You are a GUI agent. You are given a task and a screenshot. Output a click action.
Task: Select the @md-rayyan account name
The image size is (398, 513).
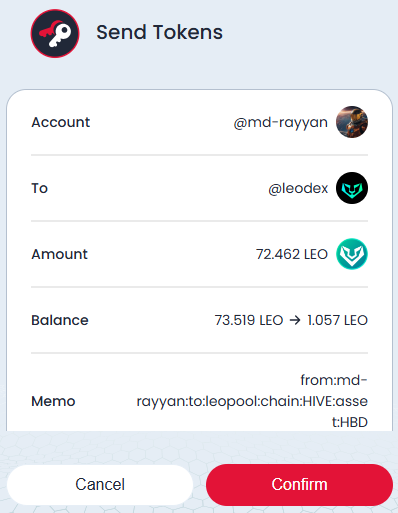click(x=281, y=123)
